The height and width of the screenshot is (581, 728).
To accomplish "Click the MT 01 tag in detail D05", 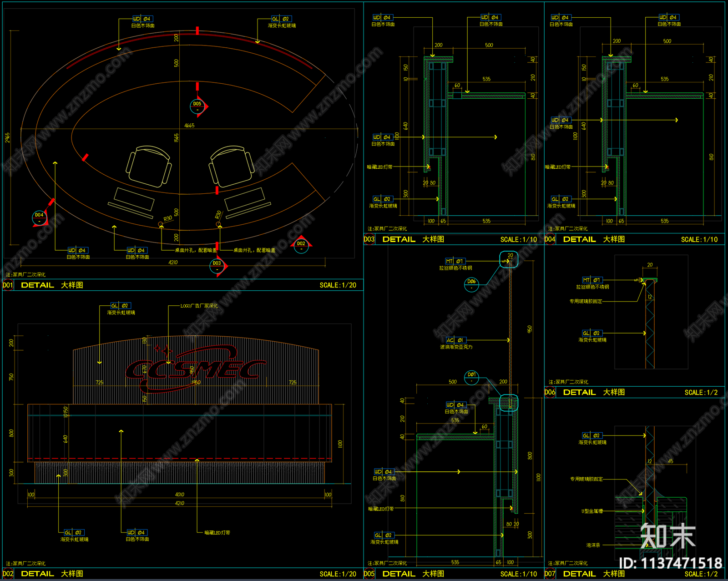I will [x=455, y=261].
